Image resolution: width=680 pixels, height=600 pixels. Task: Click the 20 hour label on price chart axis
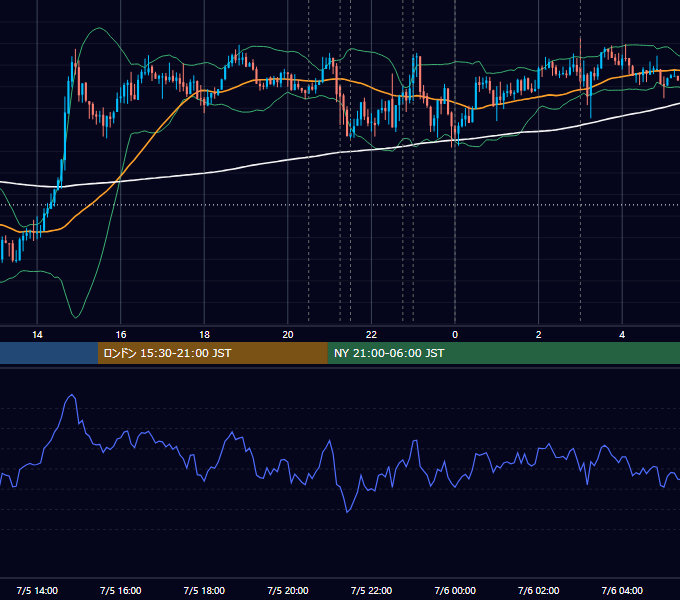pos(288,335)
